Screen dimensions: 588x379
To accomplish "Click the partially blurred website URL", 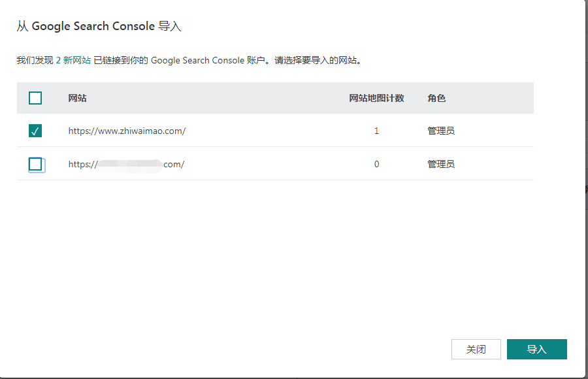I will click(x=126, y=164).
